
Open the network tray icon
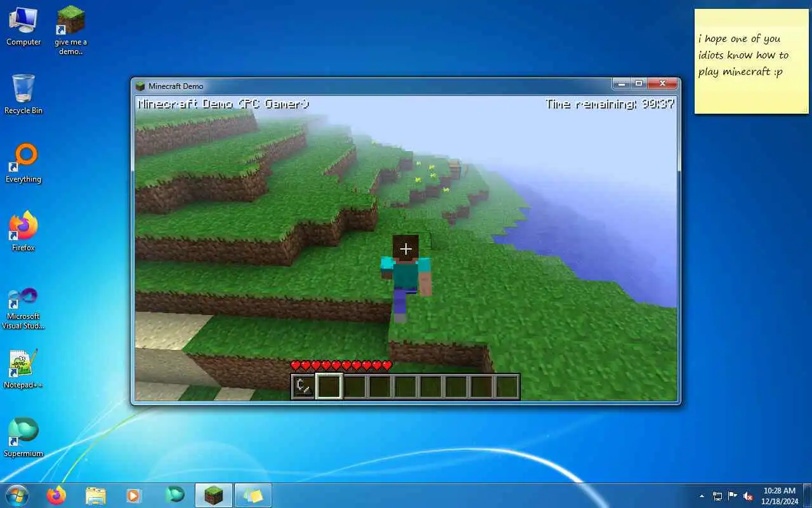pos(717,496)
